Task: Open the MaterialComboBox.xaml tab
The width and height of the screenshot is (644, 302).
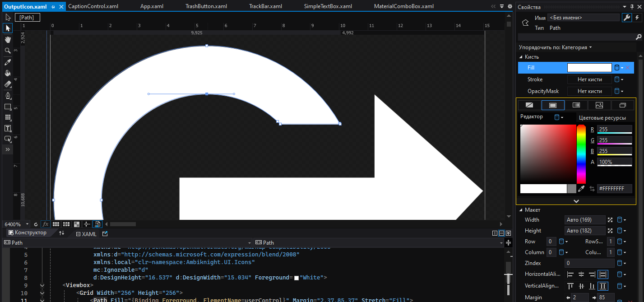Action: [404, 6]
